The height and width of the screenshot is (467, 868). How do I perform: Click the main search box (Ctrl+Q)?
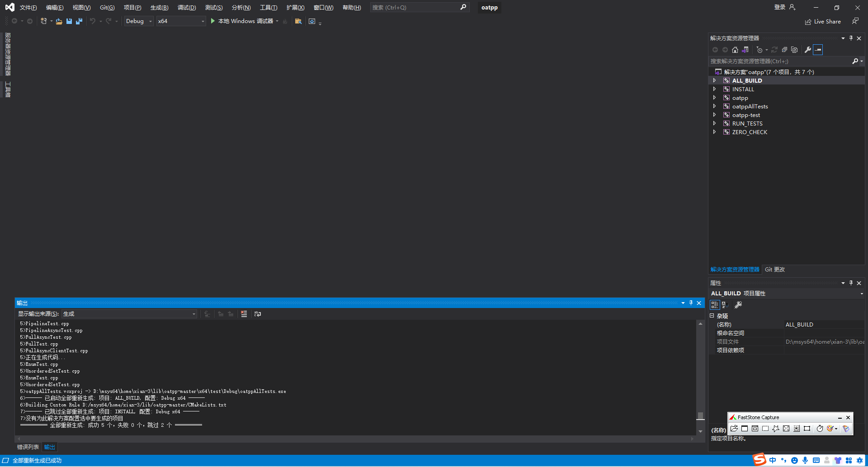coord(419,8)
